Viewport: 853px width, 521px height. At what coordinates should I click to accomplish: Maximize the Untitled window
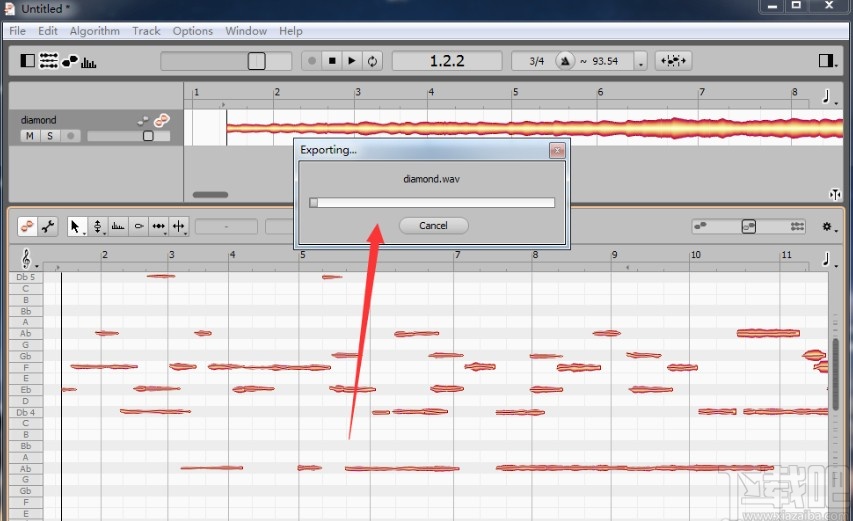(x=796, y=6)
